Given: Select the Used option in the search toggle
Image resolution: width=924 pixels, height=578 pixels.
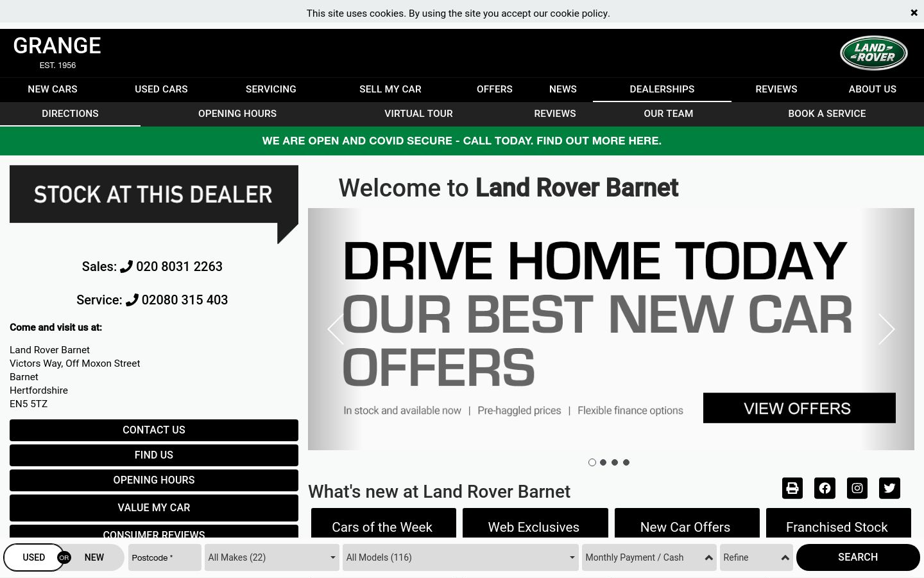Looking at the screenshot, I should 34,557.
